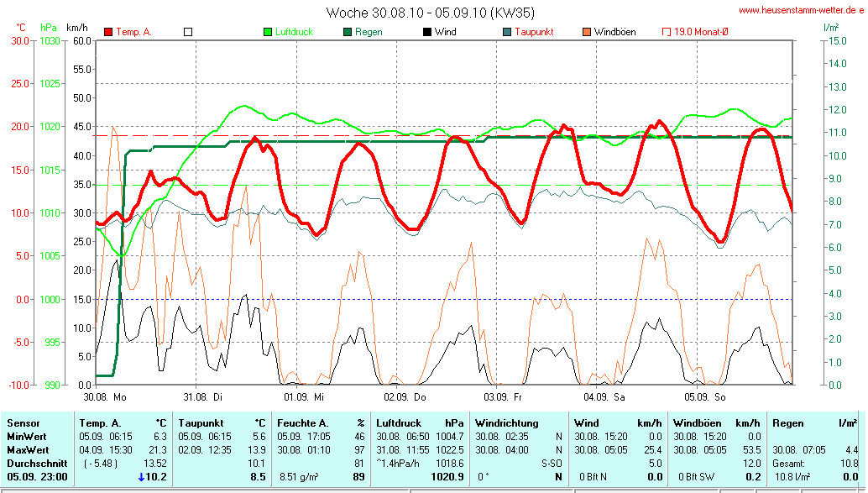The width and height of the screenshot is (868, 493).
Task: Click the teal Taupunkt legend square
Action: tap(507, 32)
